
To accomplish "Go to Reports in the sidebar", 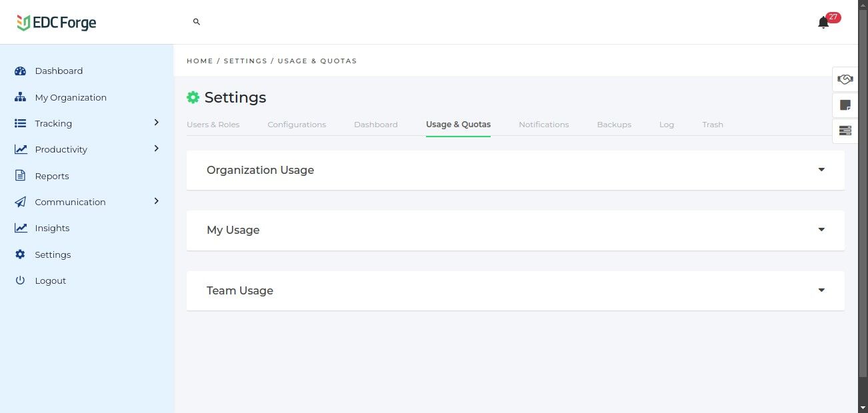I will [x=52, y=176].
